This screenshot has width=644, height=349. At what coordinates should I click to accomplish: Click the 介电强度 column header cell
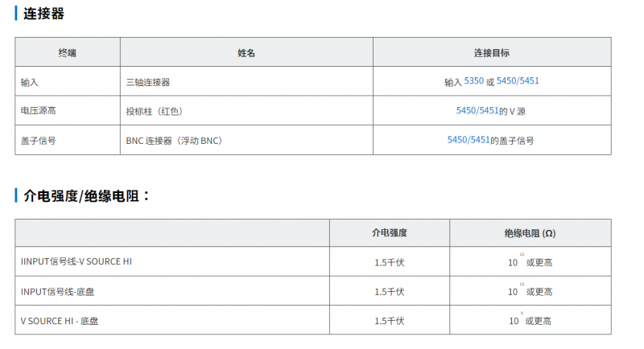coord(389,232)
